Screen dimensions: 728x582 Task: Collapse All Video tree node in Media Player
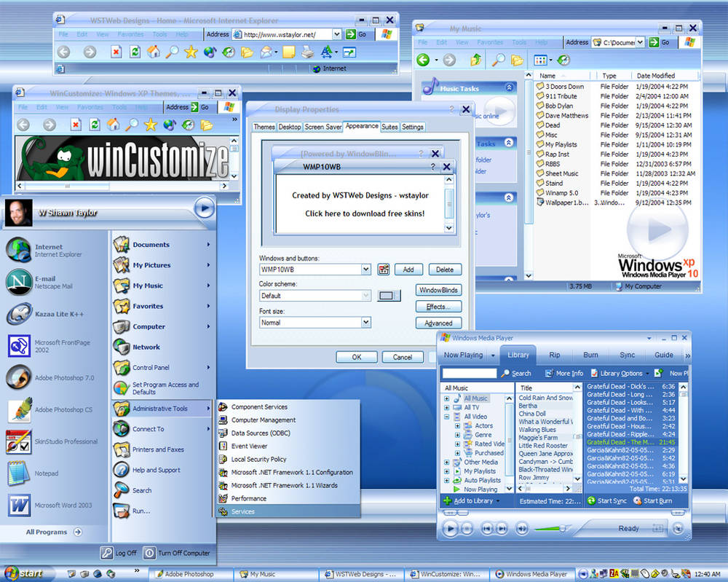(446, 417)
